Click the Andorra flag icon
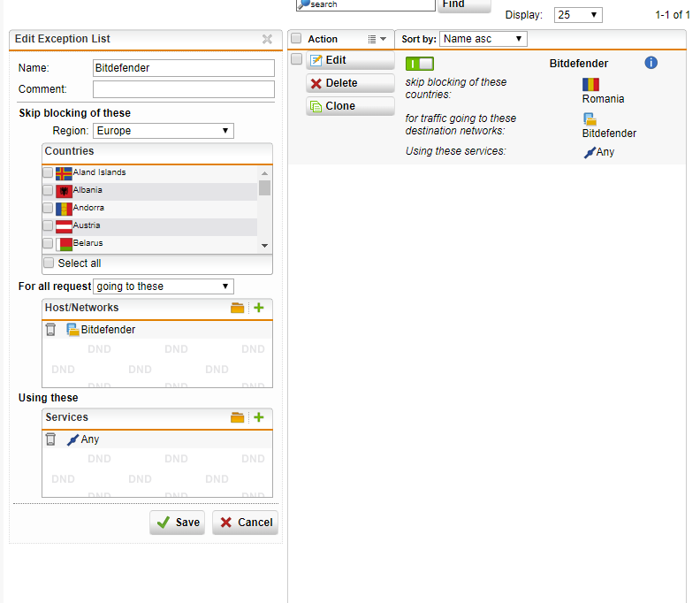This screenshot has height=603, width=700. (x=64, y=209)
